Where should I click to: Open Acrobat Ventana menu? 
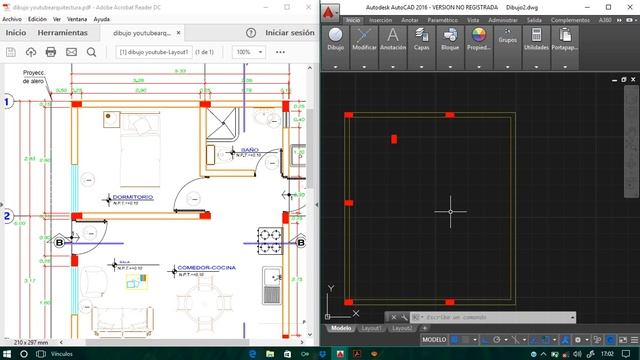77,19
